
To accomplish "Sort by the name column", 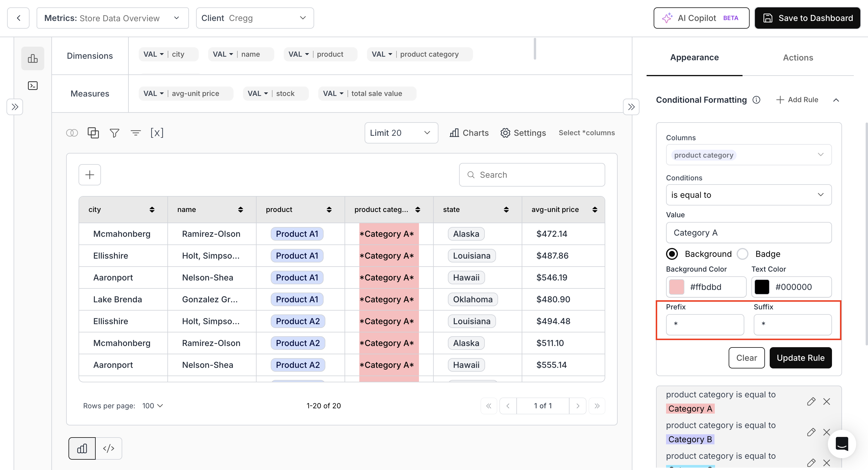I will click(241, 210).
